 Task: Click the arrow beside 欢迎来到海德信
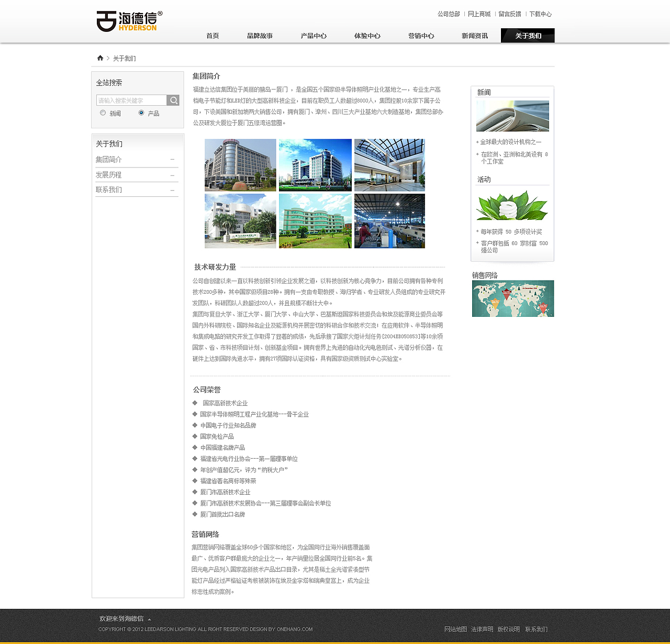(x=149, y=619)
